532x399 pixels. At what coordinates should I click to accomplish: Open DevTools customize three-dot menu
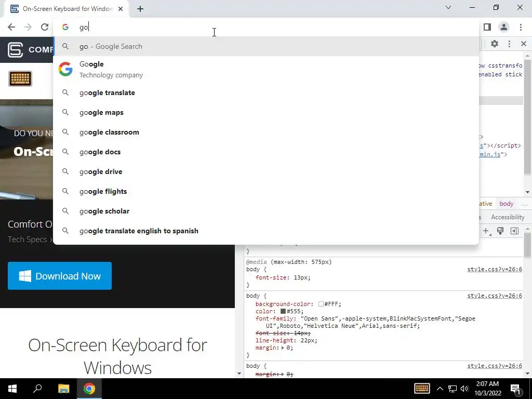[x=509, y=44]
